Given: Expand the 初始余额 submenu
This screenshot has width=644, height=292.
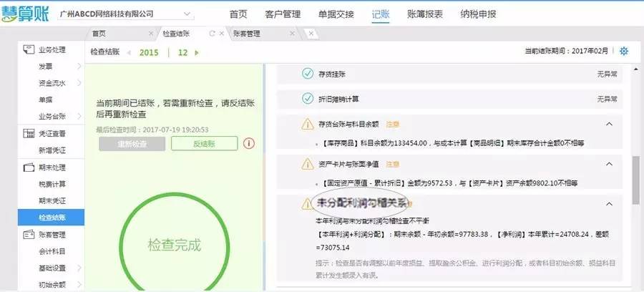Looking at the screenshot, I should [79, 284].
